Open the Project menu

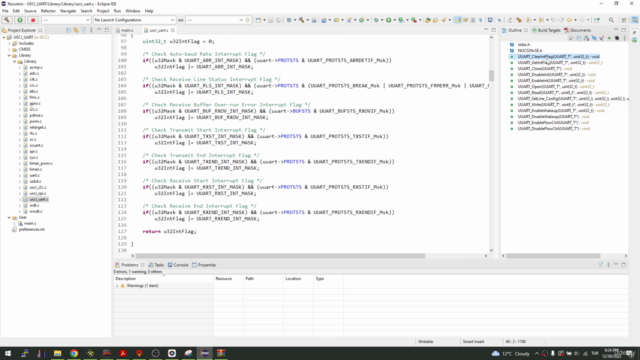tap(103, 11)
